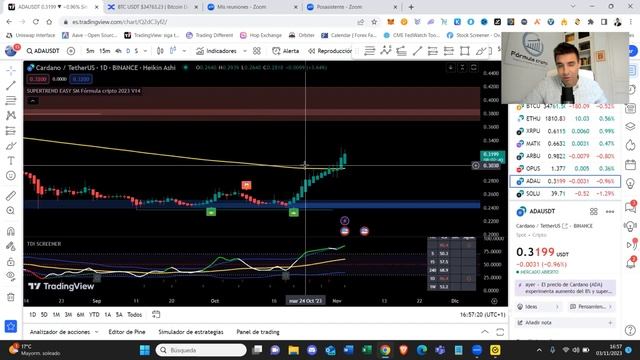Toggle lock all drawings
Viewport: 640px width, 360px height.
click(x=11, y=261)
